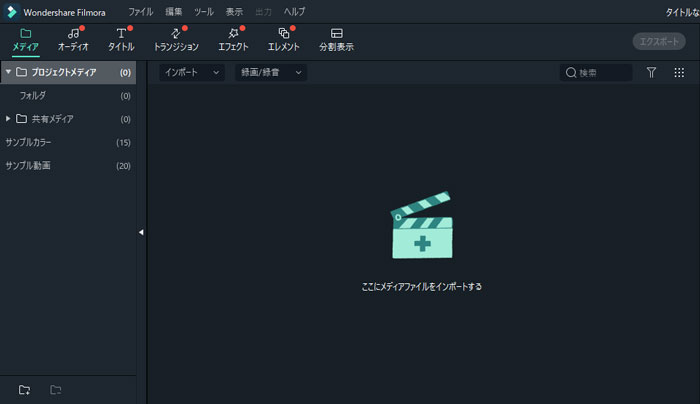This screenshot has width=700, height=404.
Task: Click the search magnifier icon
Action: tap(571, 72)
